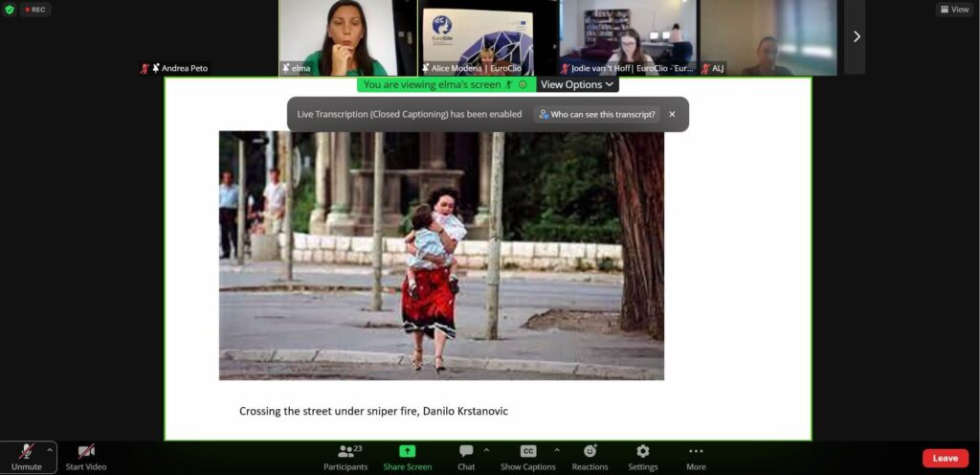Screen dimensions: 980x475
Task: Open the Chat panel
Action: pos(466,456)
